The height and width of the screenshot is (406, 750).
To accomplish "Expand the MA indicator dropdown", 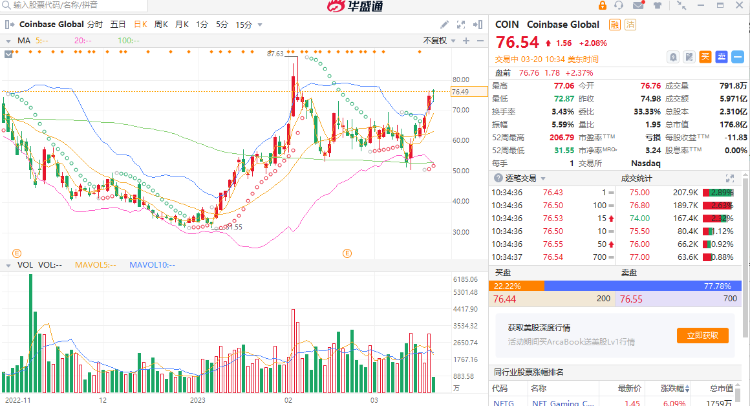I will [8, 41].
